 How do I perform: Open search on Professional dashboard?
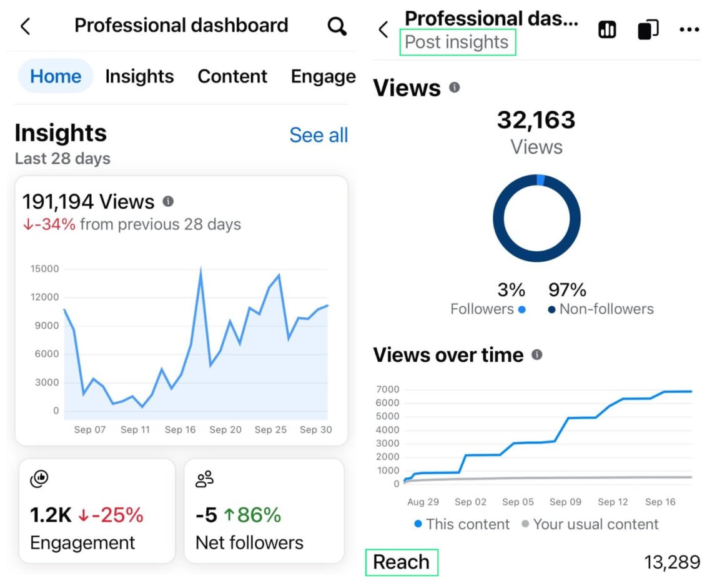click(x=337, y=26)
